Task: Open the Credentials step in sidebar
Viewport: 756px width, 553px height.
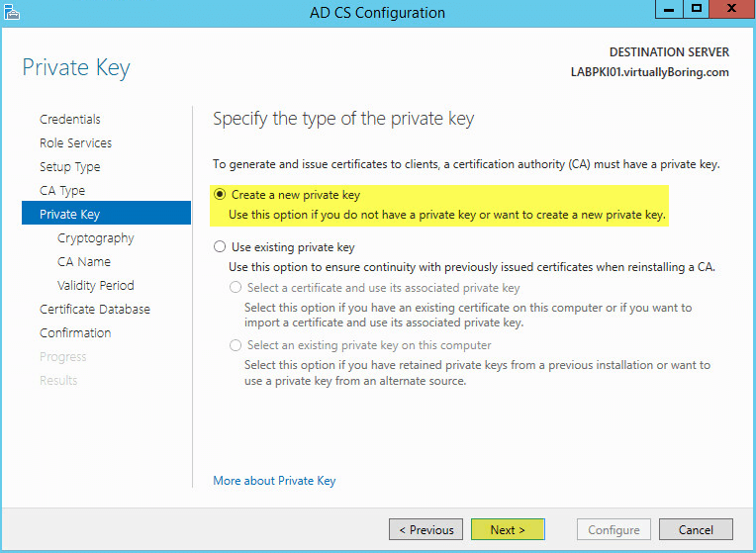Action: 69,120
